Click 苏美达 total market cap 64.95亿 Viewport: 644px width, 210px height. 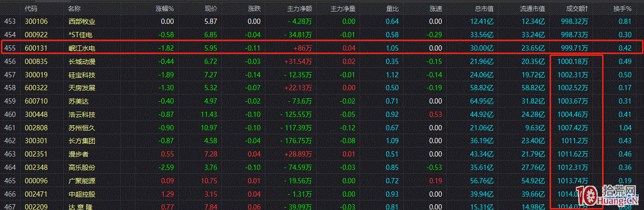click(x=482, y=101)
